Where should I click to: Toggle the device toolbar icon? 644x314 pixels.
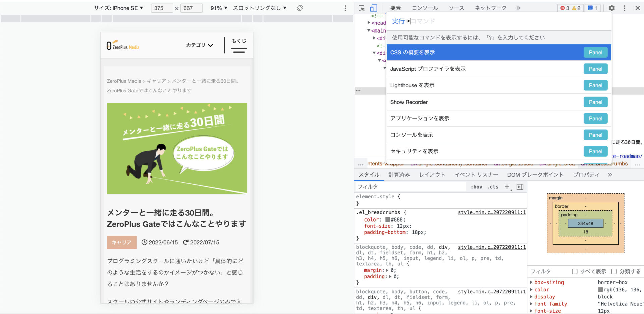(374, 8)
